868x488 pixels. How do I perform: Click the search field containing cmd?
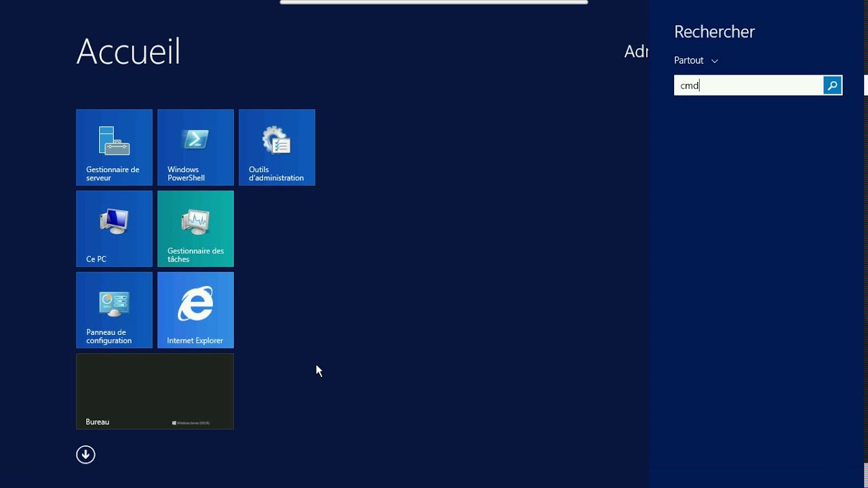(749, 85)
